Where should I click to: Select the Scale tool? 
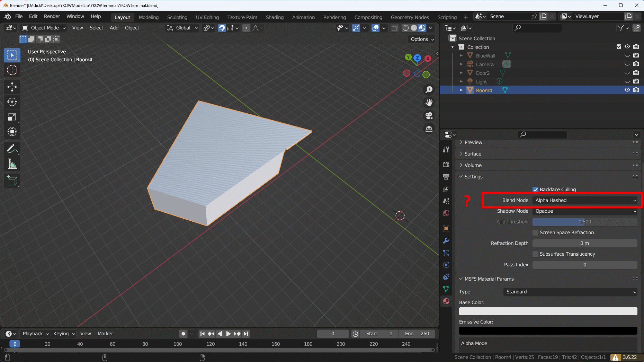pos(12,117)
